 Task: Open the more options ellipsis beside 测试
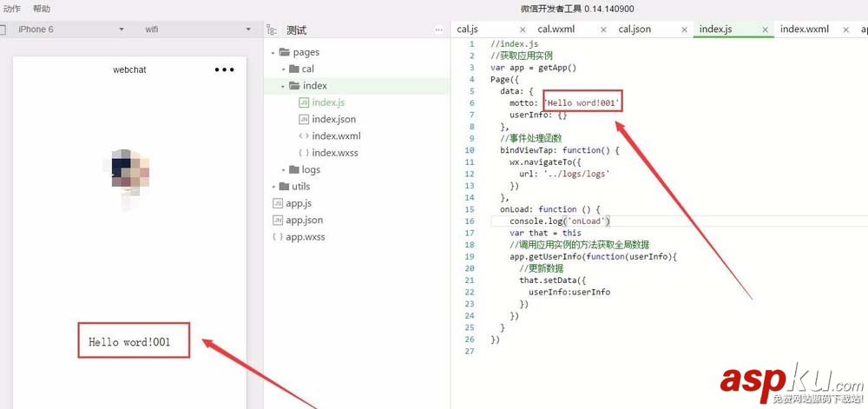point(439,30)
